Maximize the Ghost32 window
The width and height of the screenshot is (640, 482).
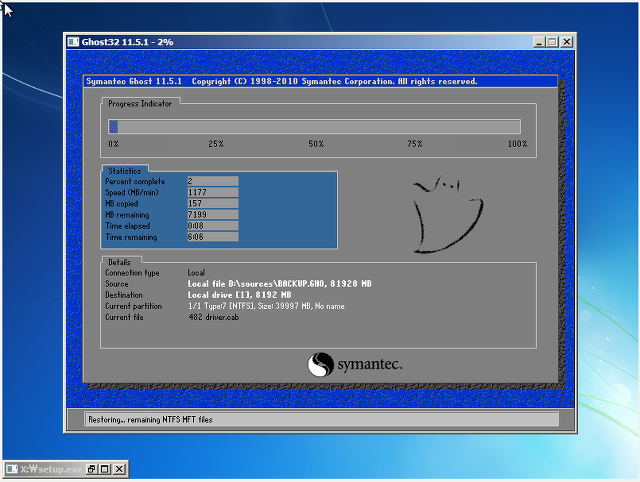tap(553, 42)
